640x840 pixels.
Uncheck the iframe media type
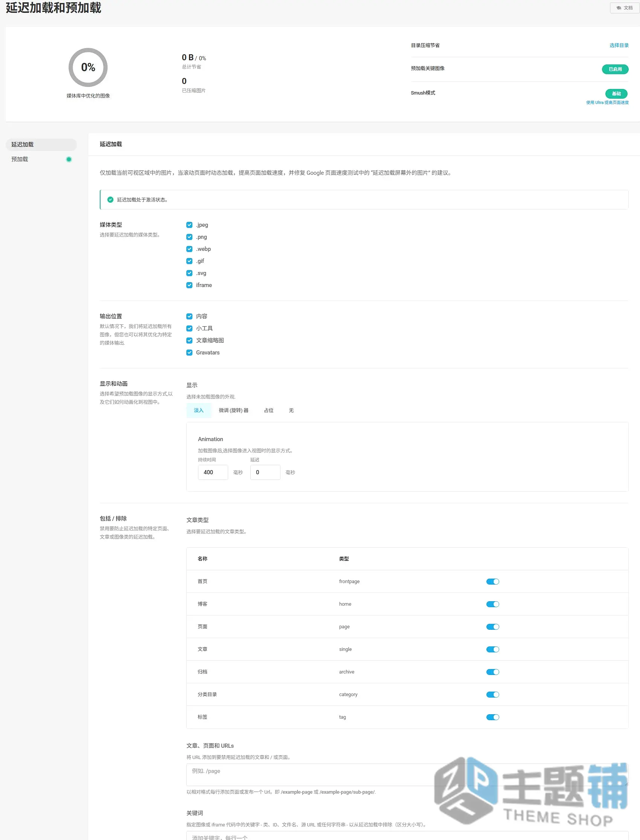(x=189, y=285)
